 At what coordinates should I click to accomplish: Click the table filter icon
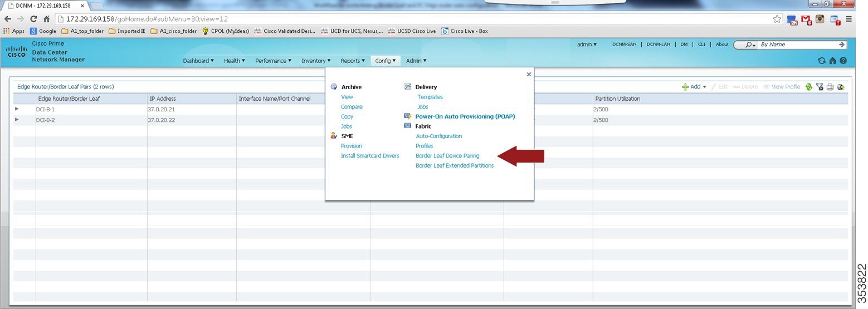pos(820,87)
